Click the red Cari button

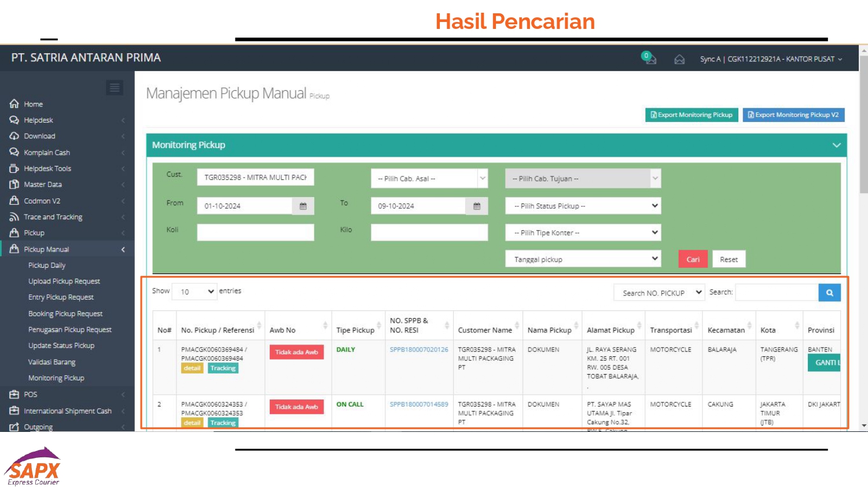693,259
